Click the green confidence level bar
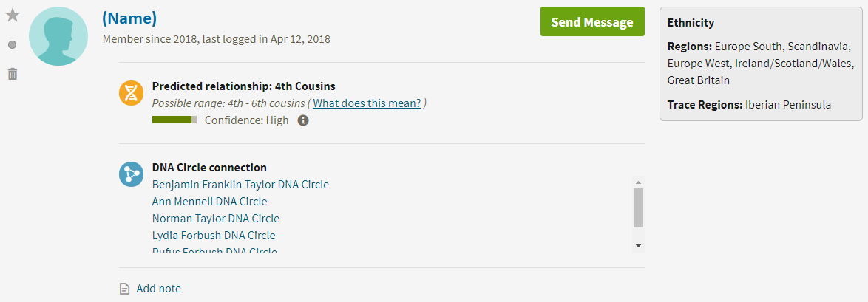868x302 pixels. click(x=174, y=120)
